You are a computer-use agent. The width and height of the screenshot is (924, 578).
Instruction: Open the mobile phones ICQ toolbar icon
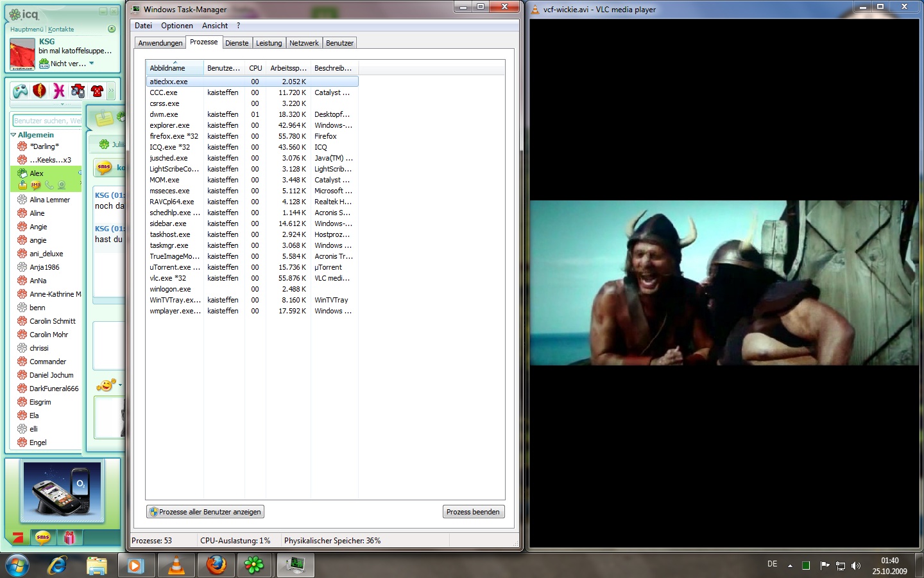[78, 91]
